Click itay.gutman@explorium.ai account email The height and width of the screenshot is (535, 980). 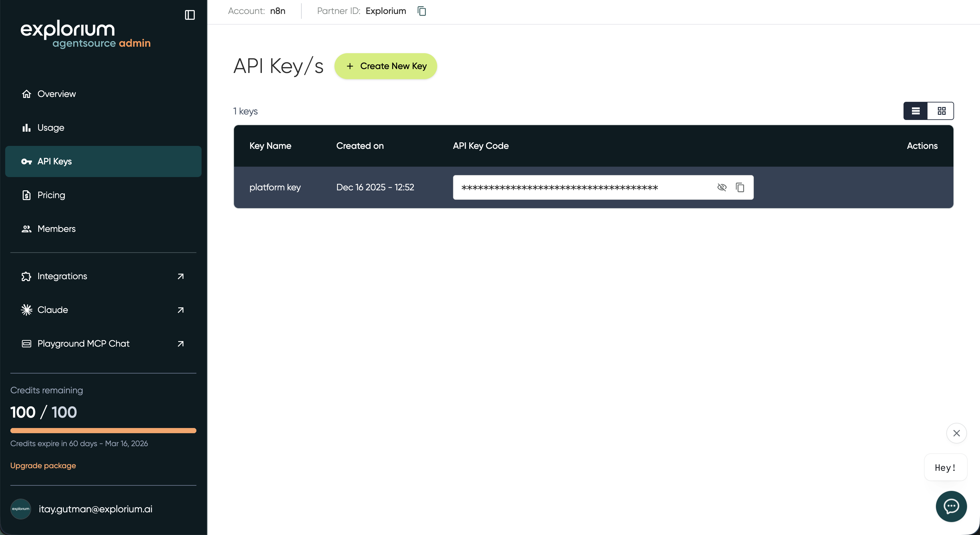pyautogui.click(x=96, y=509)
